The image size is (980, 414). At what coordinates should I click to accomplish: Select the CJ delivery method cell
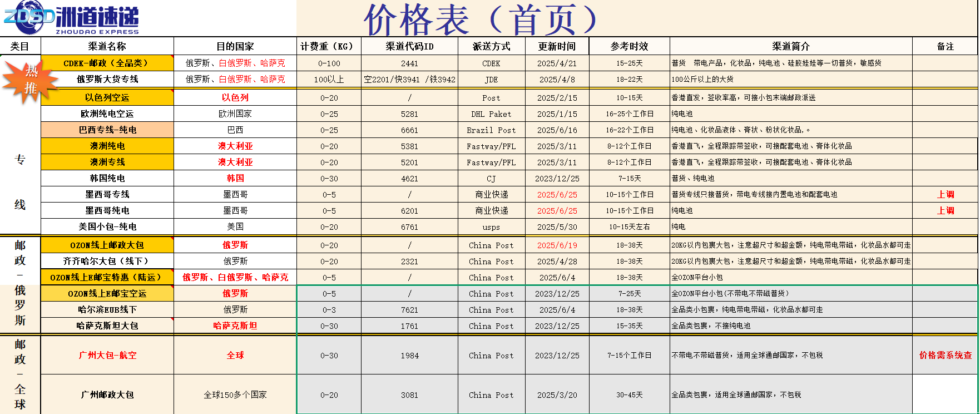click(491, 179)
